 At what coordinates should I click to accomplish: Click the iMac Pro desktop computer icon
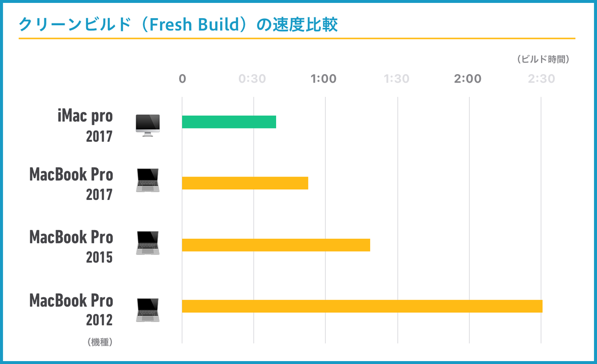pos(148,125)
